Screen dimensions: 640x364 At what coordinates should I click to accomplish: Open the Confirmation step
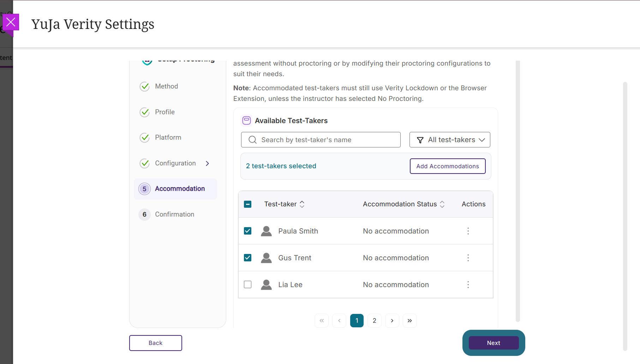coord(174,214)
